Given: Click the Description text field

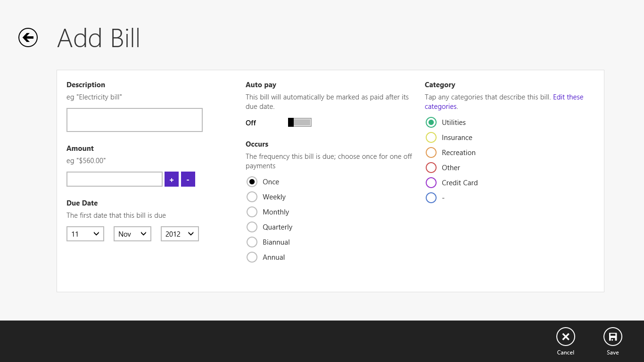Looking at the screenshot, I should coord(134,120).
